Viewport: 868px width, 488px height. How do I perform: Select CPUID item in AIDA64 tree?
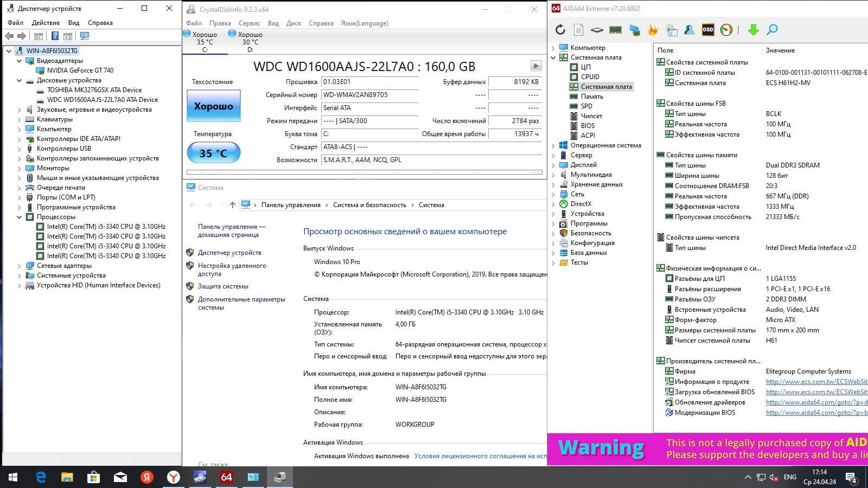pyautogui.click(x=590, y=77)
